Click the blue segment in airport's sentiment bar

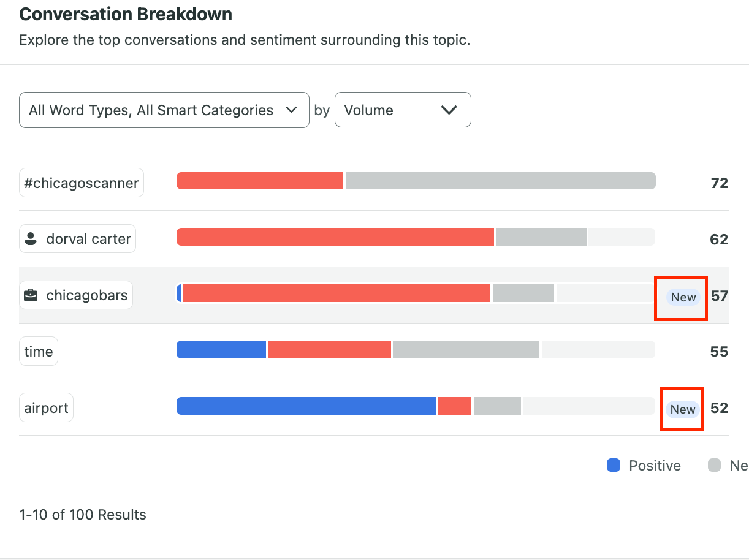pos(305,406)
